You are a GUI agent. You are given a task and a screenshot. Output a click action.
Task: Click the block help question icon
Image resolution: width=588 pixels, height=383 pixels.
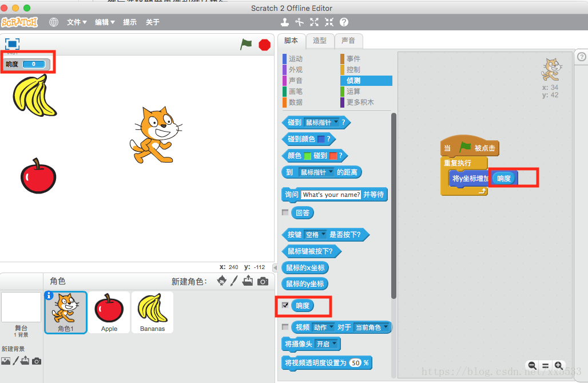tap(344, 22)
